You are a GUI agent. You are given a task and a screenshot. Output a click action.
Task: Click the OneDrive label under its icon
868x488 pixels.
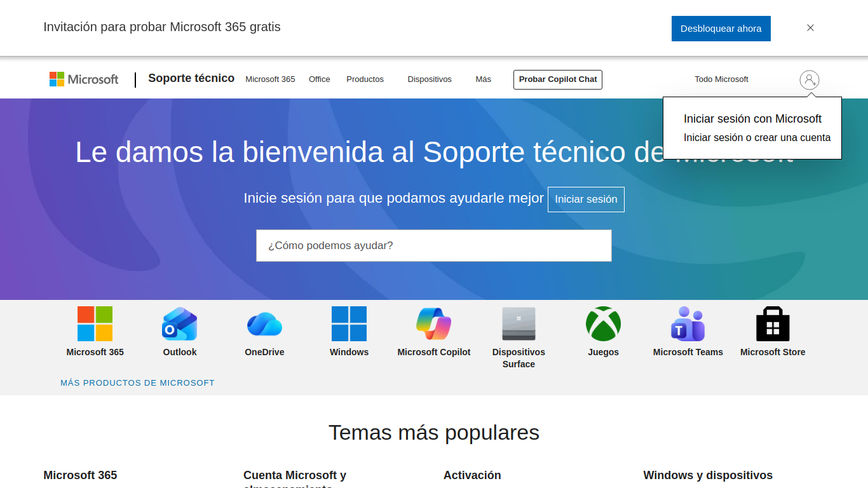pyautogui.click(x=264, y=352)
